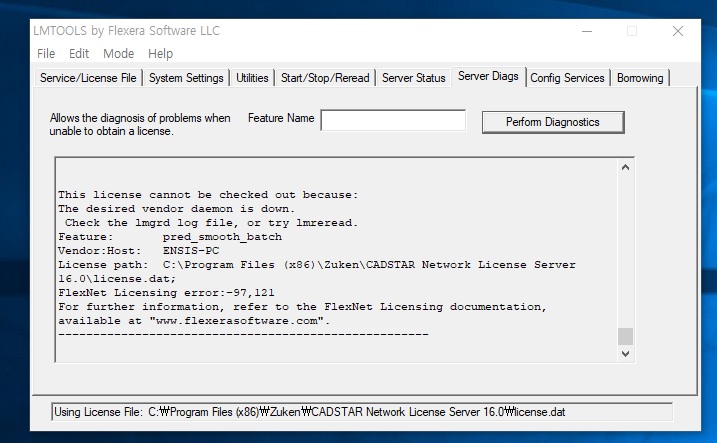Viewport: 717px width, 443px height.
Task: Close the LMTOOLS window
Action: 678,31
